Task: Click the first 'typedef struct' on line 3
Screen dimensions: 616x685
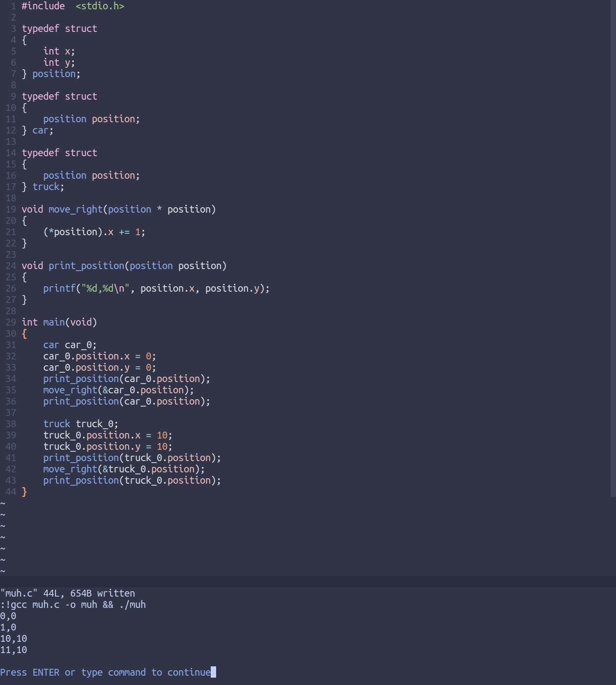Action: 59,28
